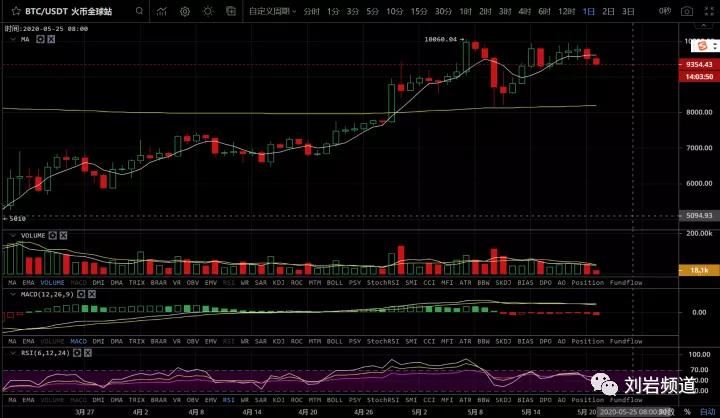Toggle VOLUME in the row under MACD

pyautogui.click(x=52, y=341)
